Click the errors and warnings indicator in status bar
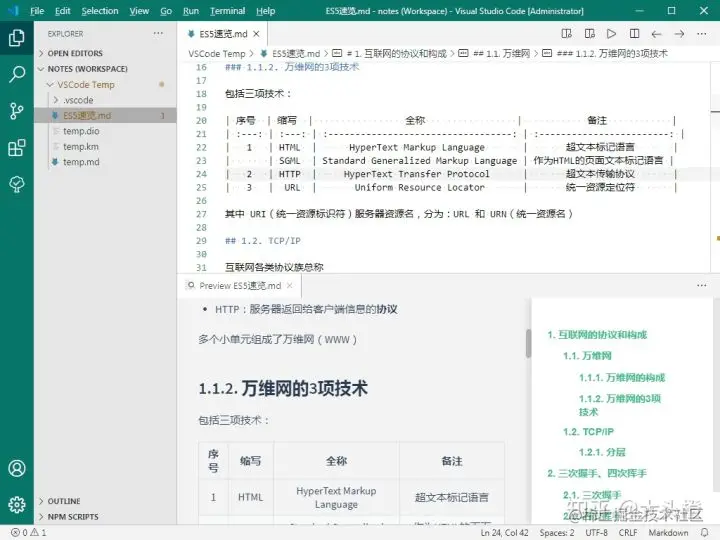 [x=29, y=533]
